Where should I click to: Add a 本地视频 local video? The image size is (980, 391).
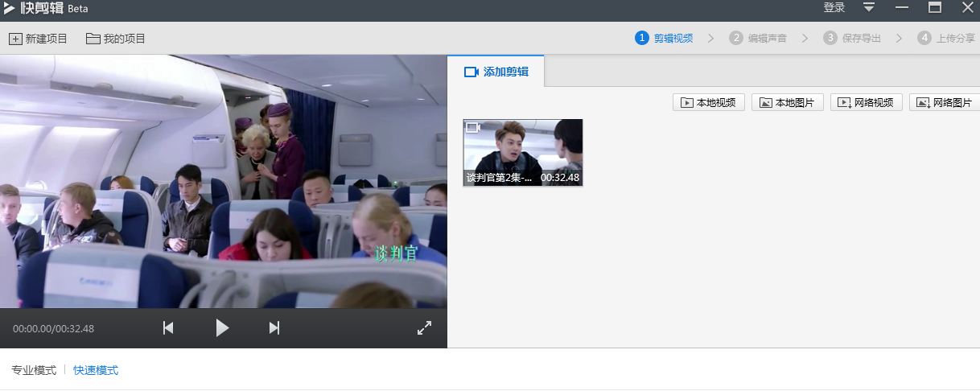click(x=709, y=102)
